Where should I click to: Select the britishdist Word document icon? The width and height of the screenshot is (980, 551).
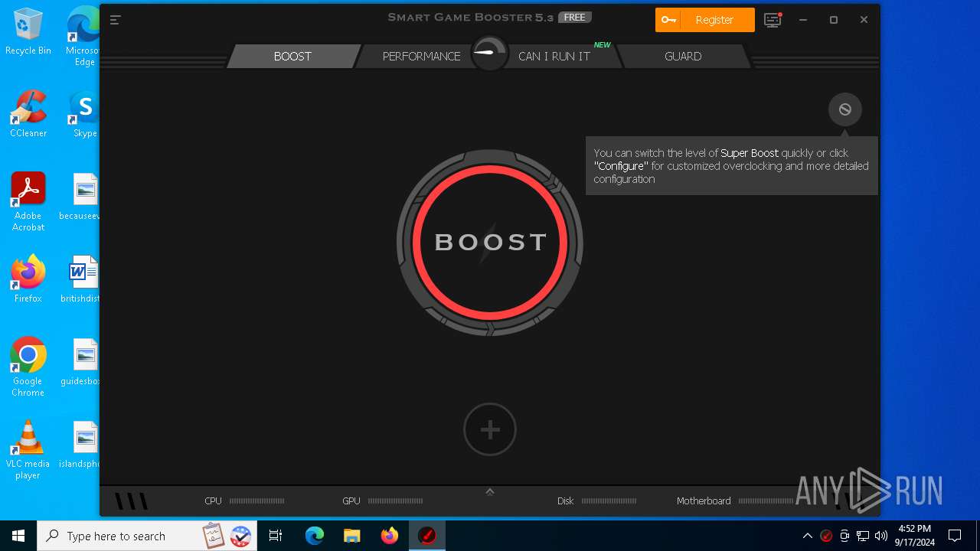[x=83, y=279]
